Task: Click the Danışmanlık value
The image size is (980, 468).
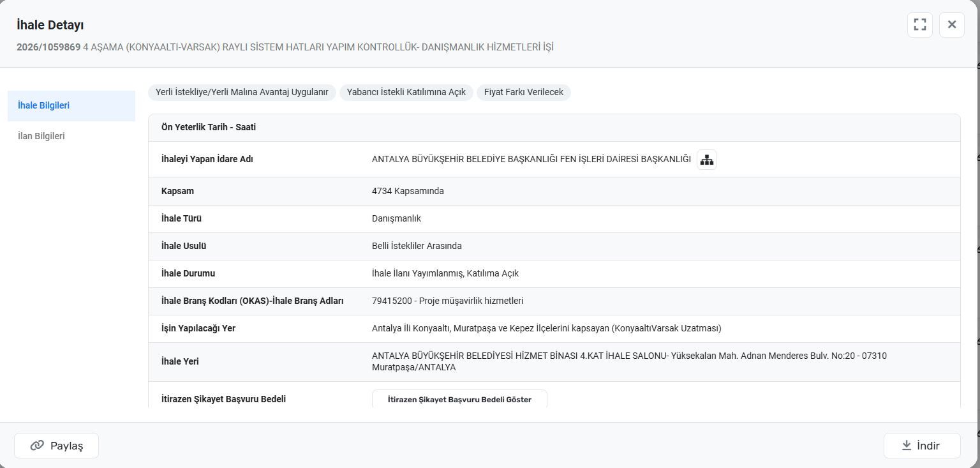Action: coord(396,218)
